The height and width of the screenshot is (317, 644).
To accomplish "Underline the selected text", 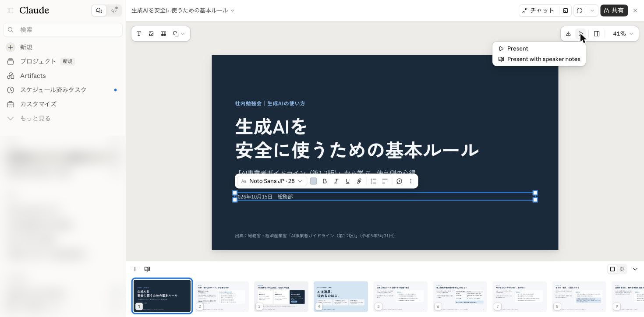I will tap(347, 181).
